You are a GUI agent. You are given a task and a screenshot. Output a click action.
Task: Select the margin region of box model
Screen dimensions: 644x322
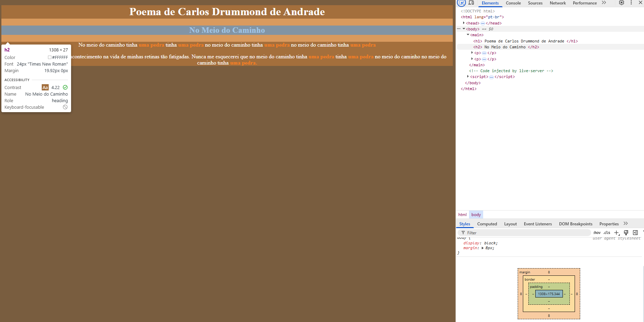[x=549, y=272]
